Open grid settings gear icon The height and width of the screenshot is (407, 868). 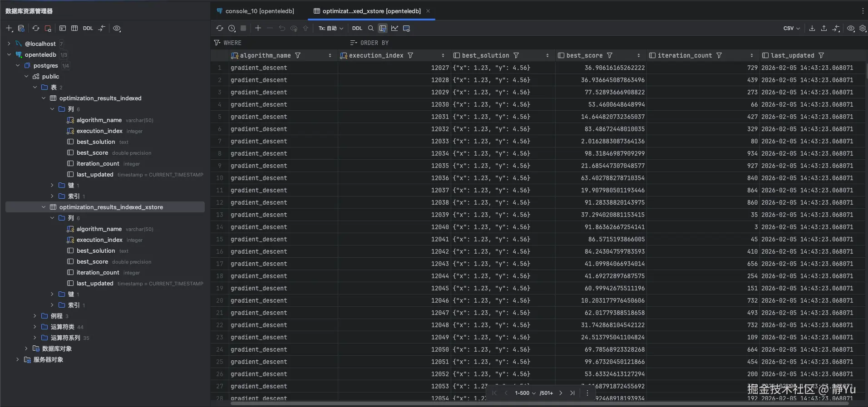pyautogui.click(x=863, y=28)
